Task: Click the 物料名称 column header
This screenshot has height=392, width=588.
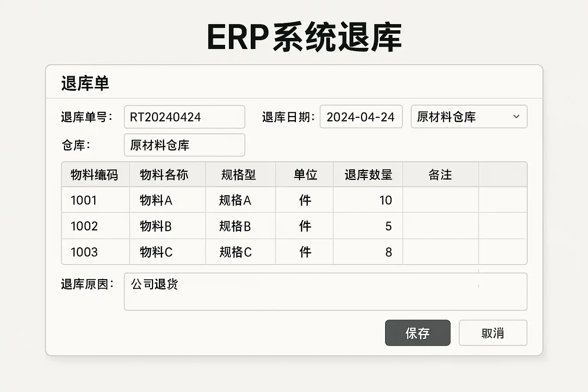Action: coord(168,175)
